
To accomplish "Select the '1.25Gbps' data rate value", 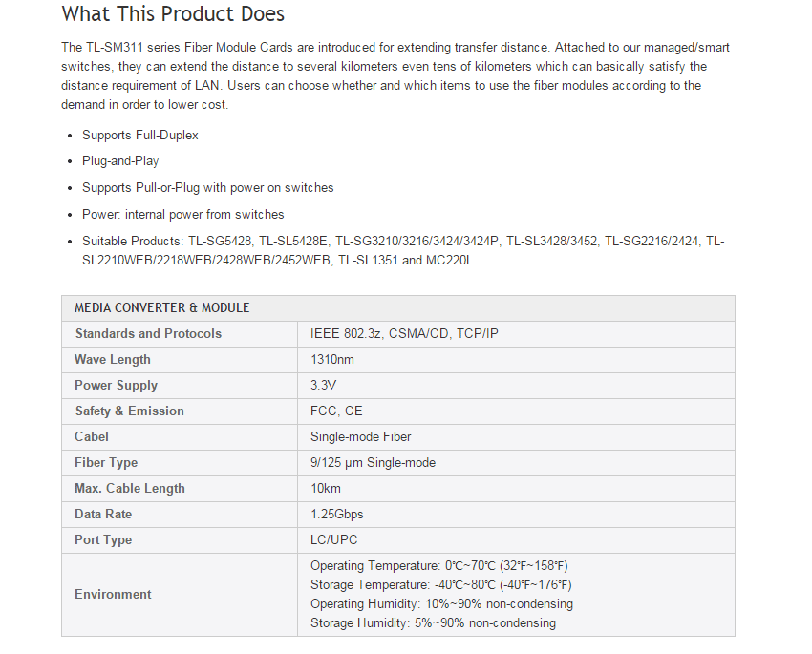I will coord(336,515).
